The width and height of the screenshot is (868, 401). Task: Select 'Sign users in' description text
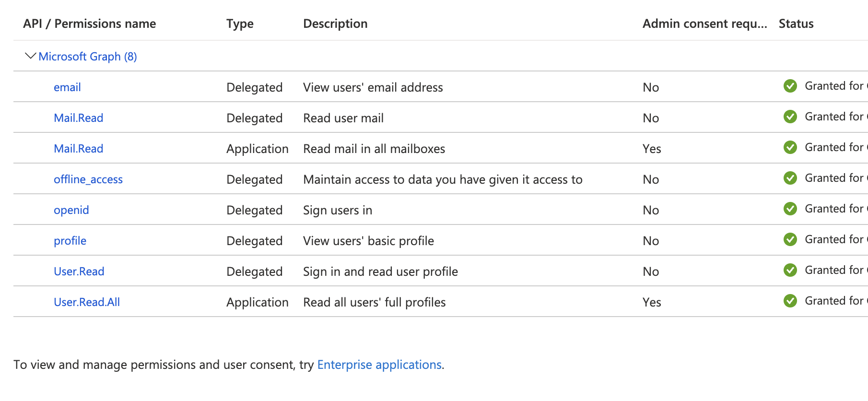338,210
